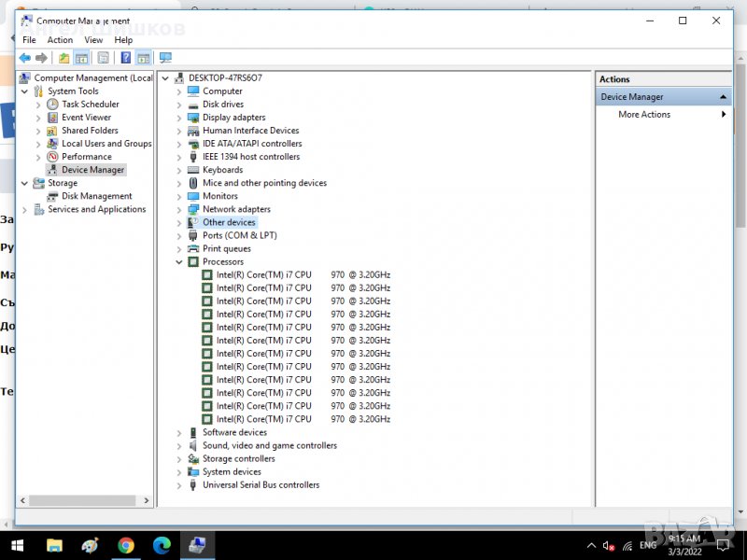Toggle the Show/Hide Action Pane toolbar icon
Viewport: 747px width, 560px height.
click(143, 58)
